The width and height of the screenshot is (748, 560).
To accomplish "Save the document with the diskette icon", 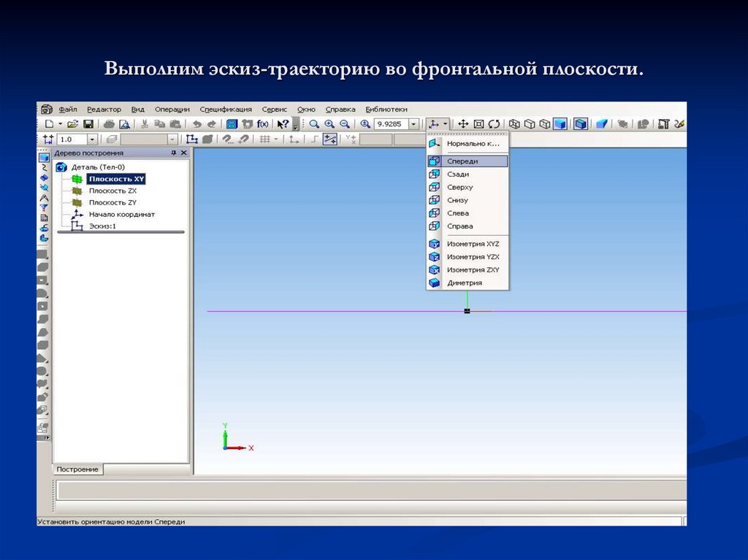I will click(88, 123).
